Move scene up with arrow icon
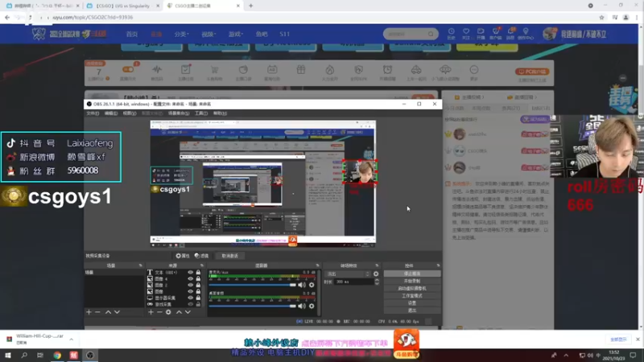 coord(108,312)
